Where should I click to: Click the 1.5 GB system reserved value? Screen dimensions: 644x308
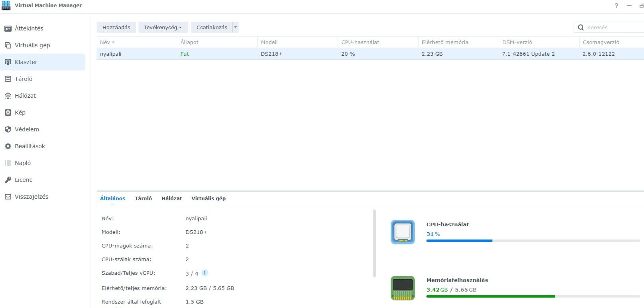194,302
